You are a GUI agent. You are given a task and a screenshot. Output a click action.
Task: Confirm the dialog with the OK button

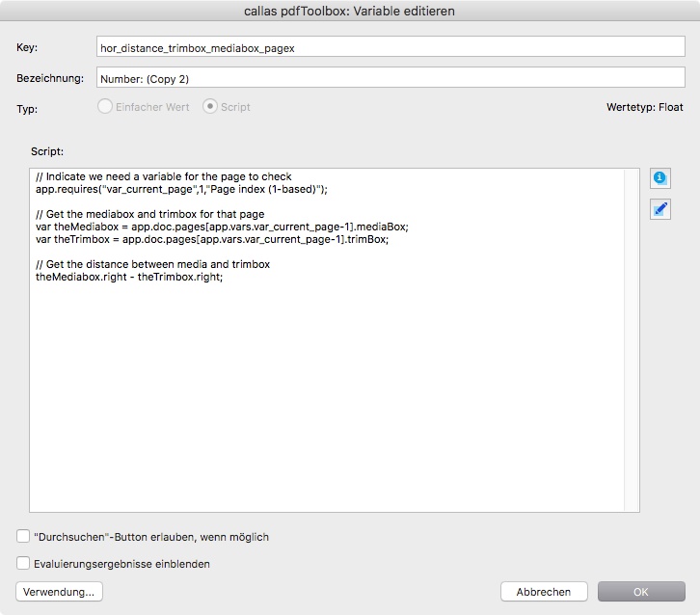(x=641, y=592)
